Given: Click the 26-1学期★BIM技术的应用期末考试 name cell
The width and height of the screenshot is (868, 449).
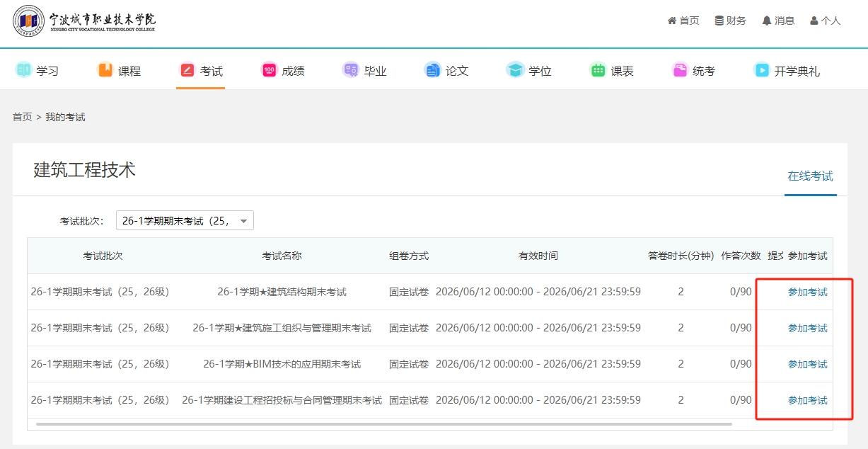Looking at the screenshot, I should pos(282,364).
